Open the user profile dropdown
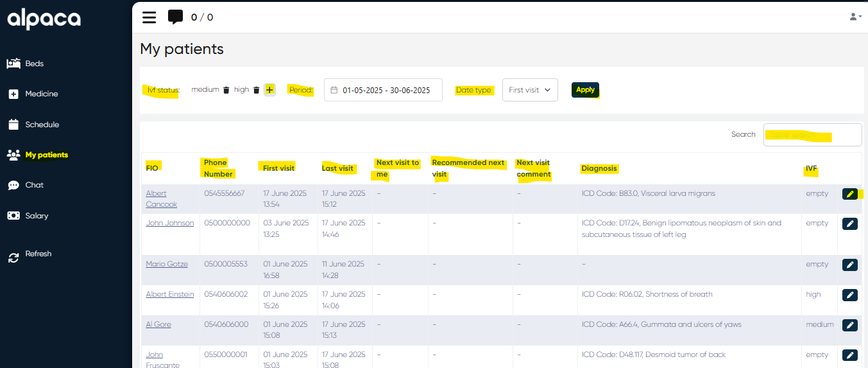Image resolution: width=868 pixels, height=368 pixels. (855, 17)
